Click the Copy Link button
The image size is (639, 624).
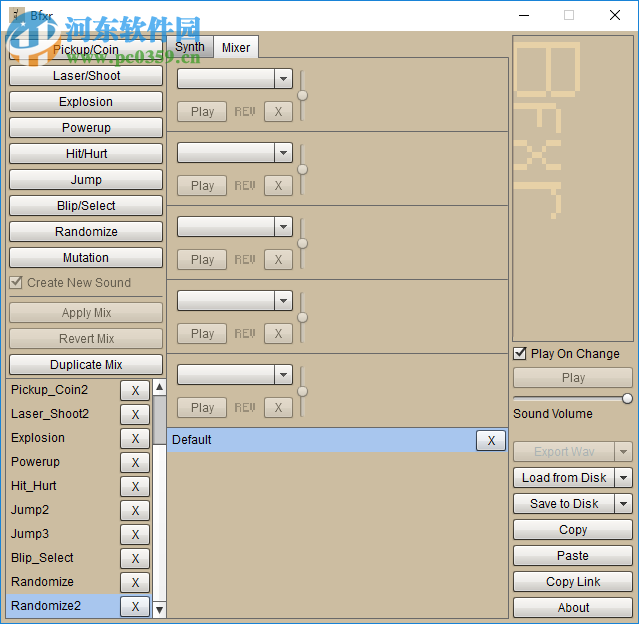tap(573, 582)
